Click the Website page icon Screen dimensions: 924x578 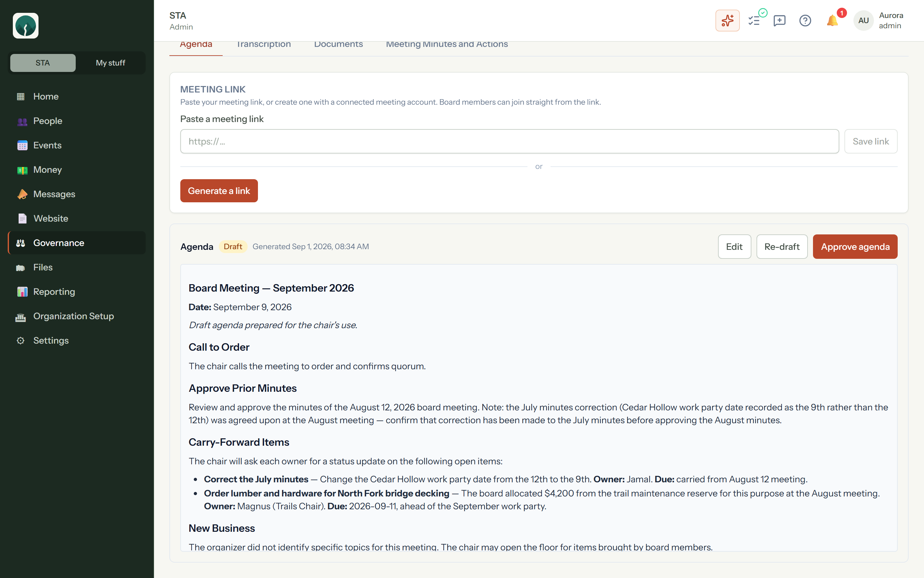coord(22,218)
